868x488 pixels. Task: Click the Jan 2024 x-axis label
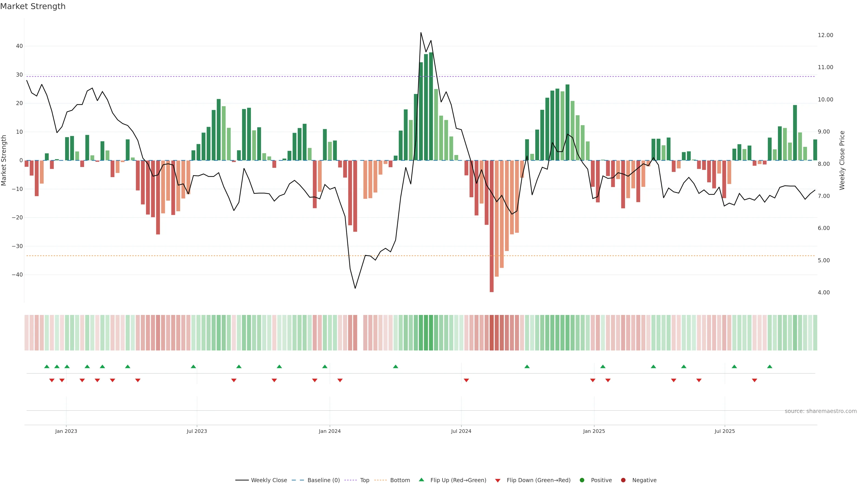click(330, 432)
